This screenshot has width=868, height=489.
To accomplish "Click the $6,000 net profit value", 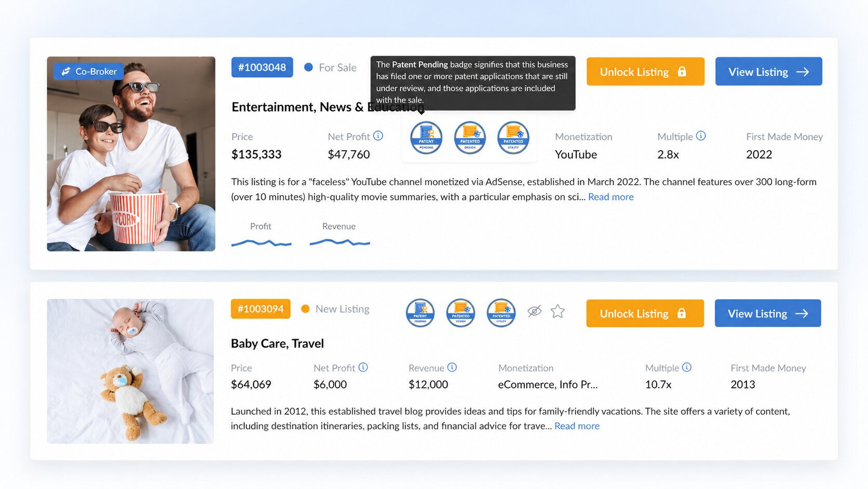I will pyautogui.click(x=330, y=385).
